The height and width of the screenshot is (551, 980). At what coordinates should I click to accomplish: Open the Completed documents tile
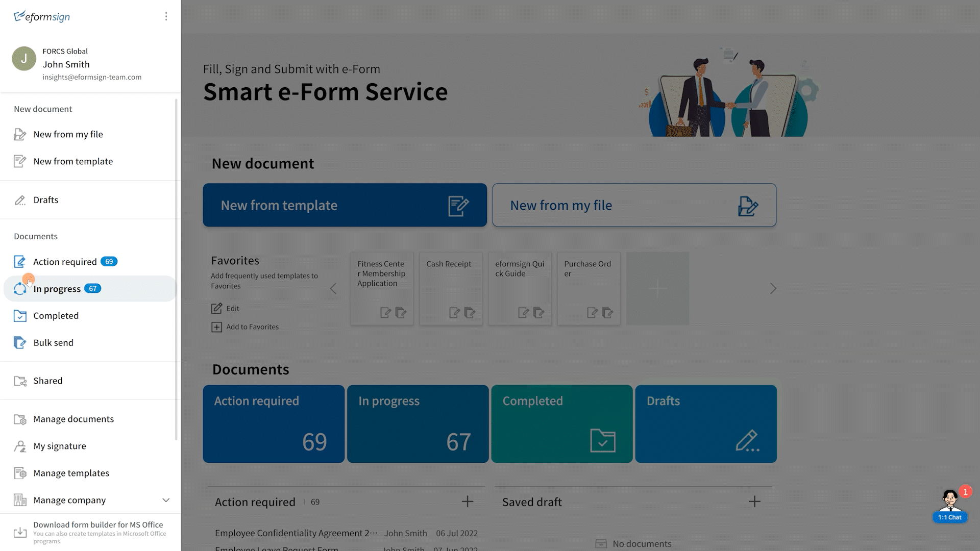pyautogui.click(x=562, y=424)
